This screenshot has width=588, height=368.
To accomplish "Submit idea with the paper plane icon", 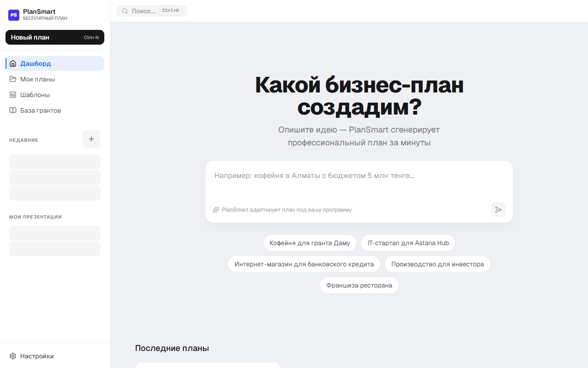I will (498, 210).
